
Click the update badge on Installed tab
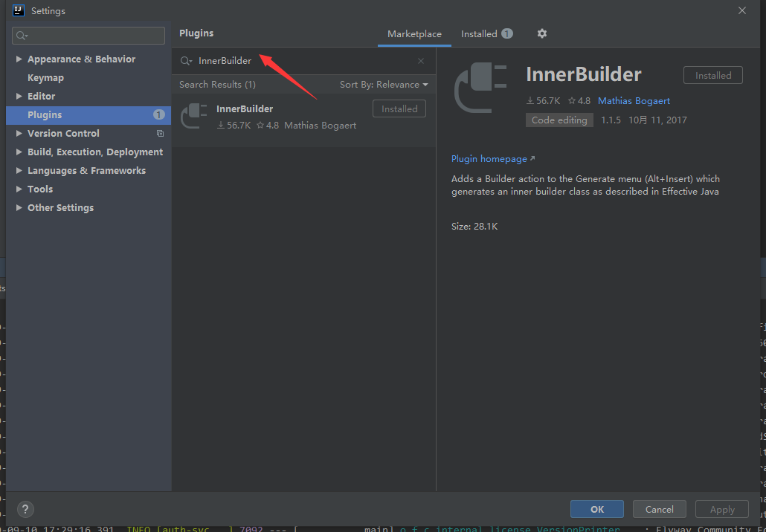pyautogui.click(x=507, y=33)
